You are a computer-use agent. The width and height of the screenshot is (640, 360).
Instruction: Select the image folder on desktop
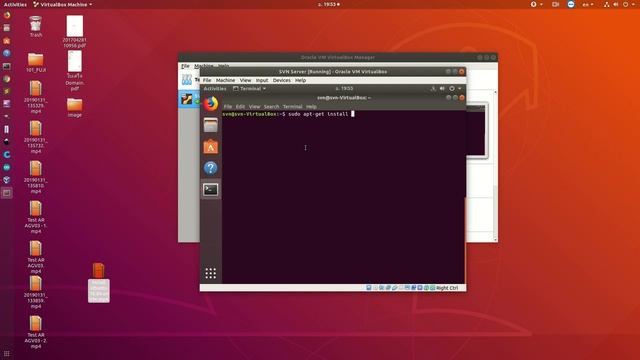click(x=74, y=108)
